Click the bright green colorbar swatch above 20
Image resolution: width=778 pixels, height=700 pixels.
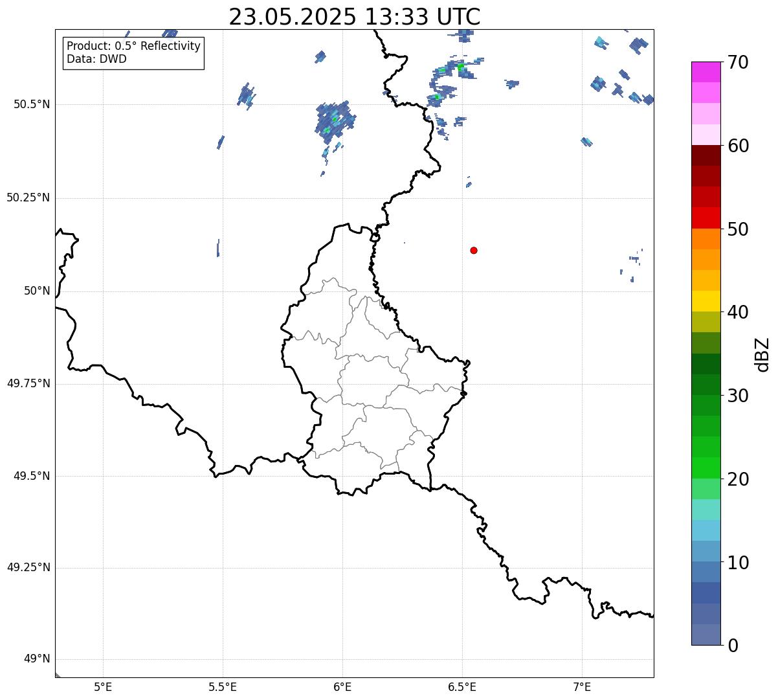pos(706,468)
